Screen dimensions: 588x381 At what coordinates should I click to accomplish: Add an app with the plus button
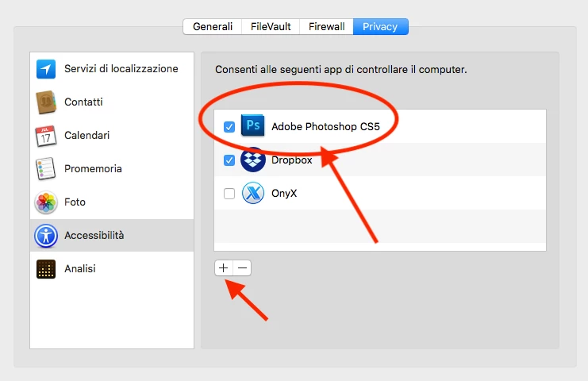click(x=224, y=268)
